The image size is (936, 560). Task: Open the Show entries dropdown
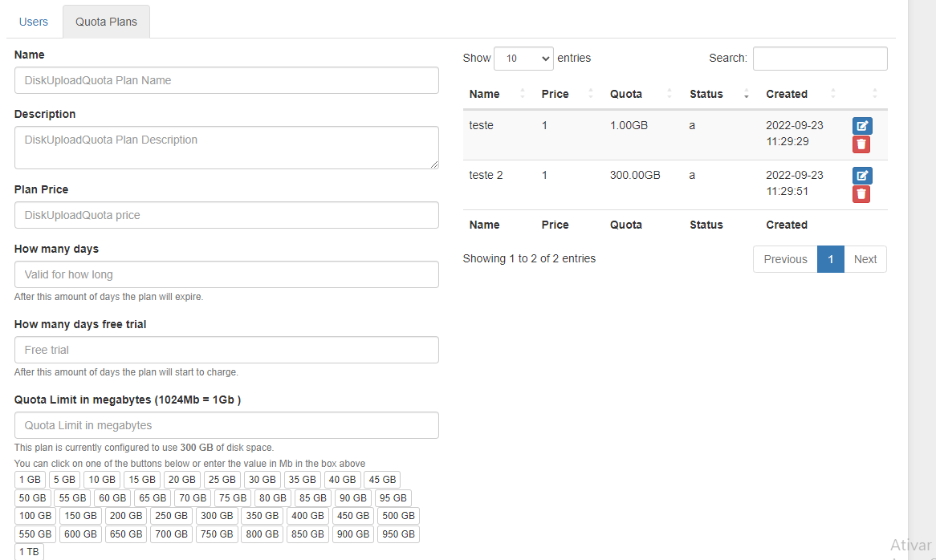tap(523, 58)
